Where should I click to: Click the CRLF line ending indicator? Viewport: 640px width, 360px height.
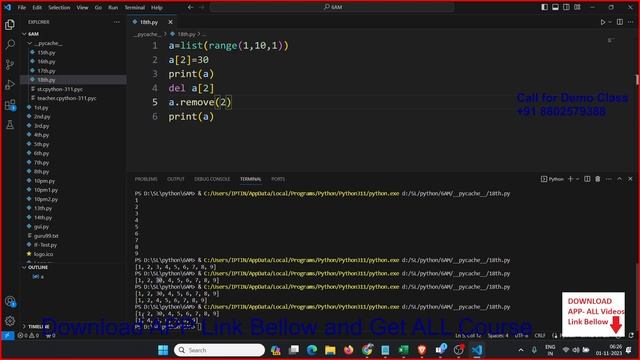click(x=540, y=336)
